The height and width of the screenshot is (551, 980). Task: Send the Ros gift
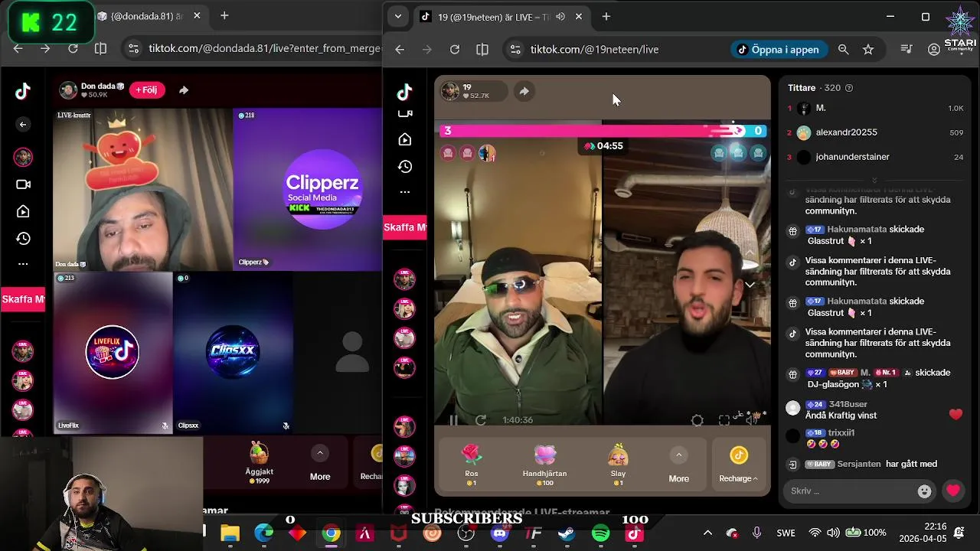tap(472, 464)
